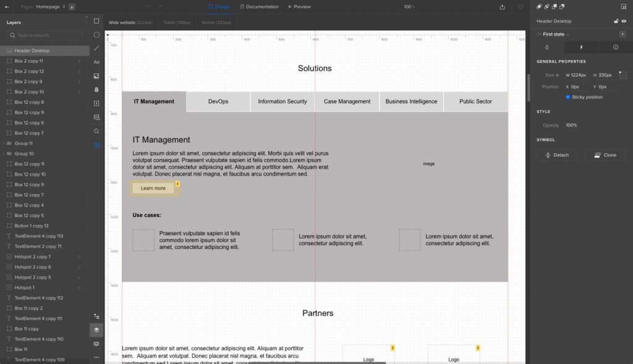Expand the Group 11 layer
The width and height of the screenshot is (633, 364).
4,143
